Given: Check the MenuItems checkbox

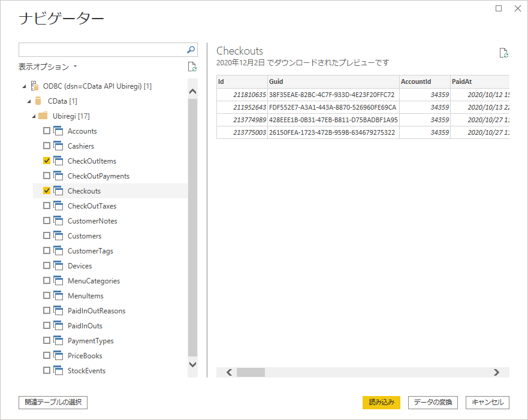Looking at the screenshot, I should (x=47, y=296).
